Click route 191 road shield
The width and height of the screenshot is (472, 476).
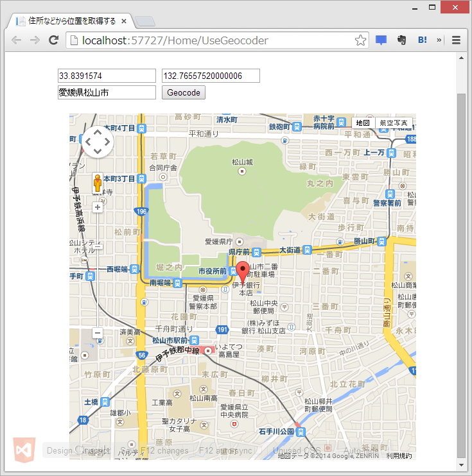[x=222, y=330]
